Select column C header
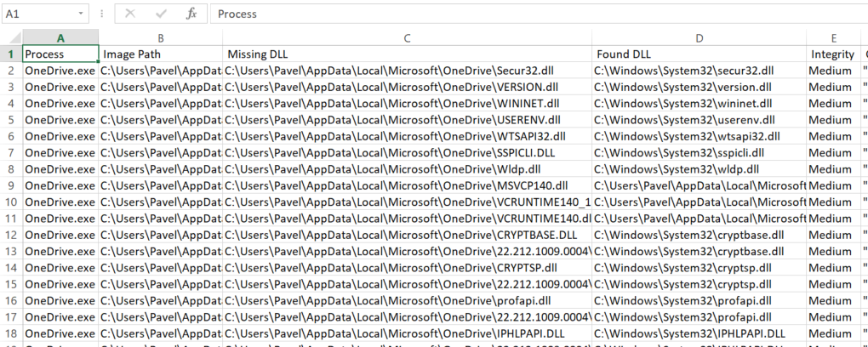The width and height of the screenshot is (868, 347). 407,37
